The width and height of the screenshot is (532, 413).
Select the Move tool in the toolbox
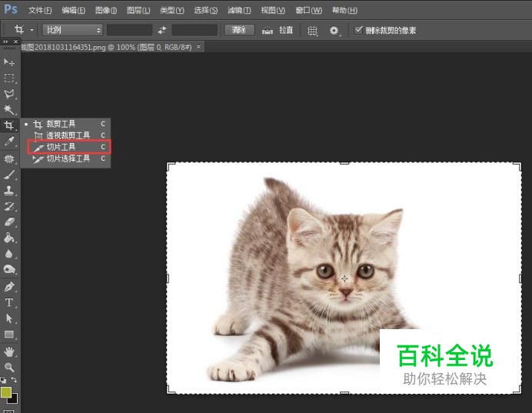tap(9, 62)
